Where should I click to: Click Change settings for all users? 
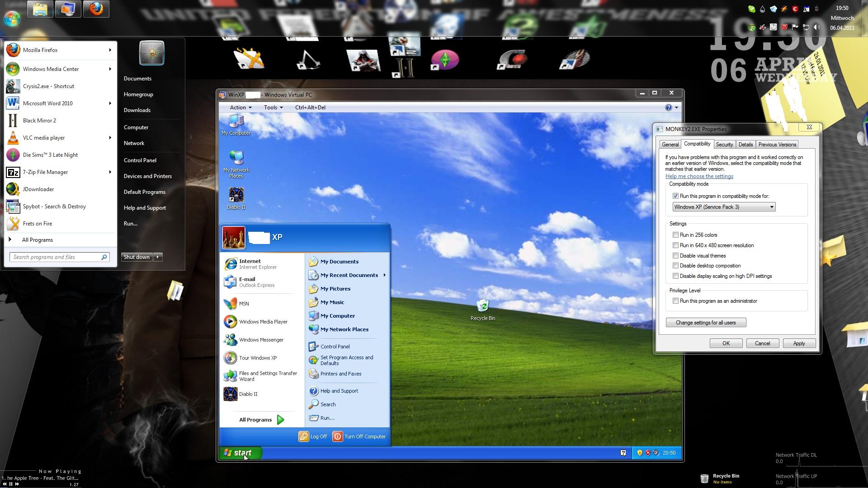pos(706,323)
